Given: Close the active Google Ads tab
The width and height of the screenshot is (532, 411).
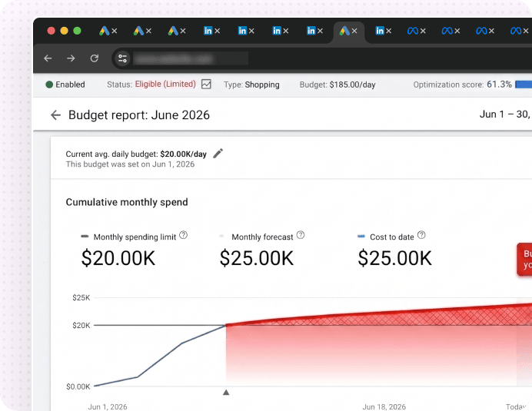Looking at the screenshot, I should 354,31.
